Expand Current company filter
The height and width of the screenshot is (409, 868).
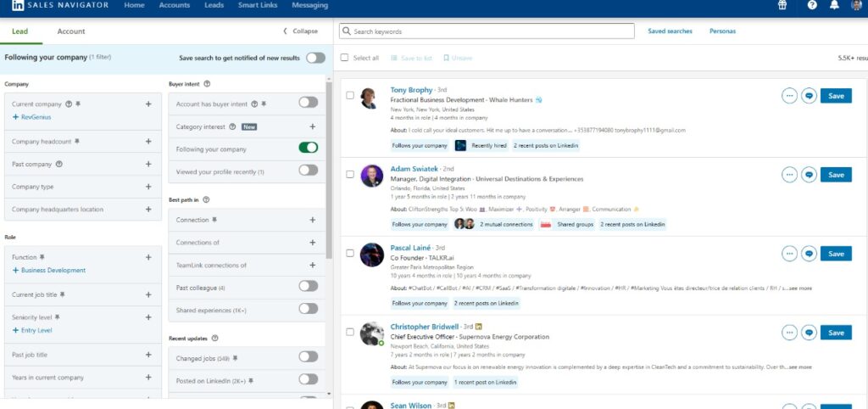point(148,104)
